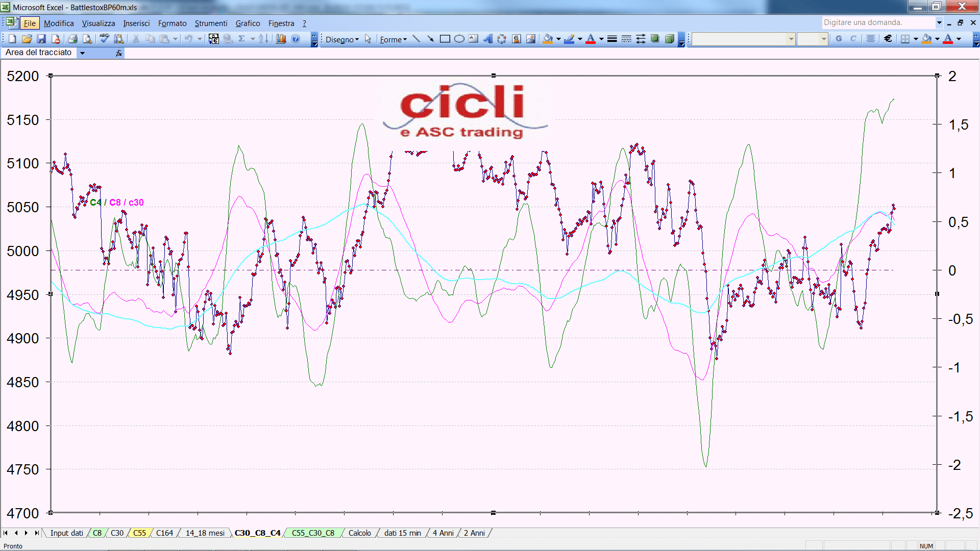The image size is (980, 551).
Task: Expand the drawing toolbar font color dropdown
Action: tap(601, 39)
